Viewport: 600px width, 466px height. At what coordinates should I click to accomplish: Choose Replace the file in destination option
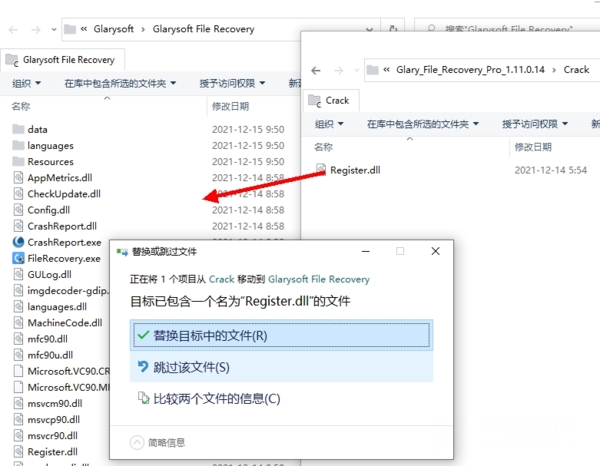point(281,335)
